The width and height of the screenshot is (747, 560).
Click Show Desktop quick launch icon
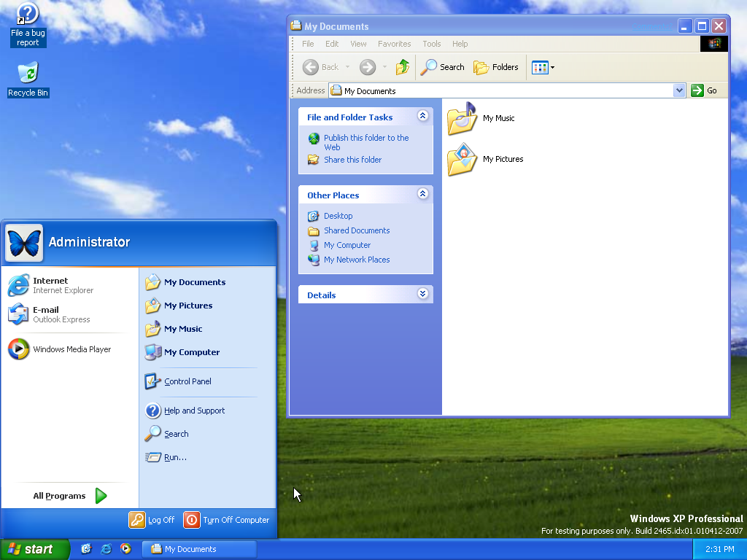click(87, 549)
